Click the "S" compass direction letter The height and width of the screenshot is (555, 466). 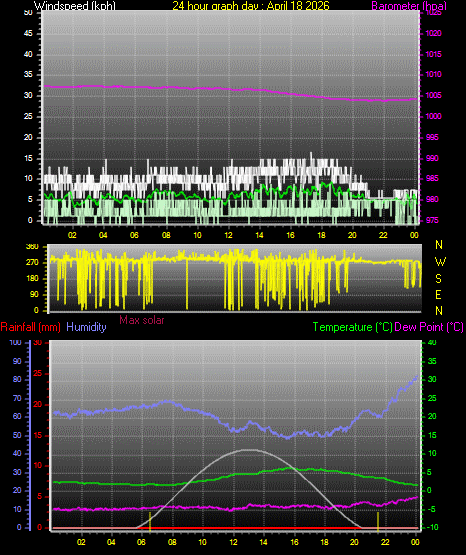(438, 279)
